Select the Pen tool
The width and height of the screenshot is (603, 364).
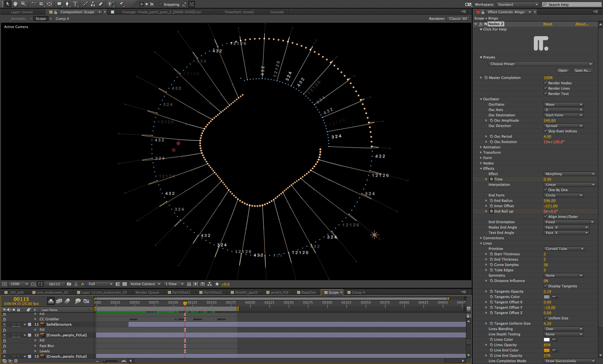tap(67, 4)
